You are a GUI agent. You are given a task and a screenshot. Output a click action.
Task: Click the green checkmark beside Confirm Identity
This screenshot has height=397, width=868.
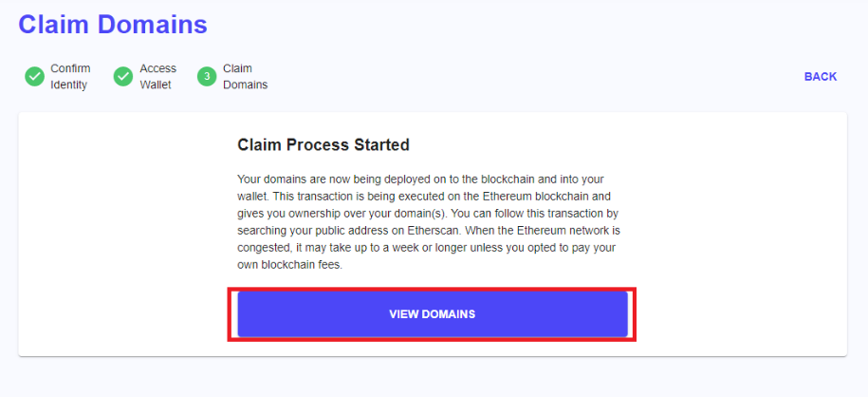[35, 77]
